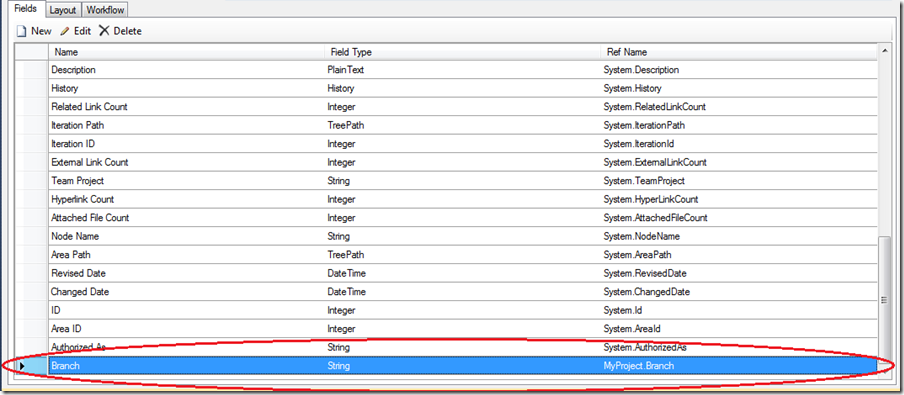The height and width of the screenshot is (395, 904).
Task: Switch to the Fields tab
Action: point(25,9)
